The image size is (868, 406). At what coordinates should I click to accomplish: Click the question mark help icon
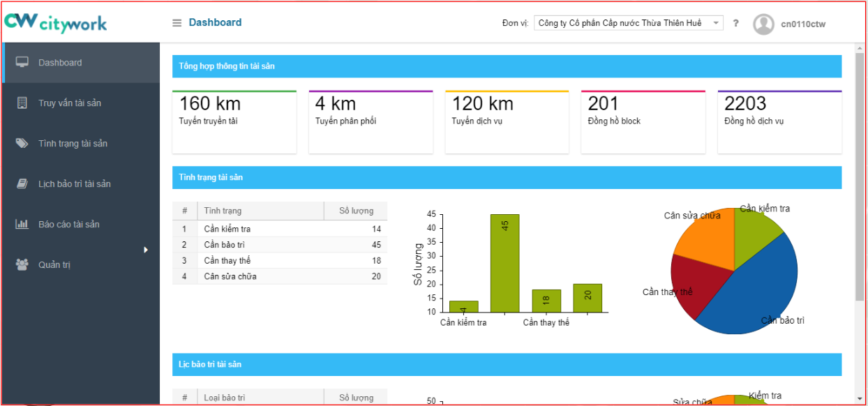(x=735, y=24)
